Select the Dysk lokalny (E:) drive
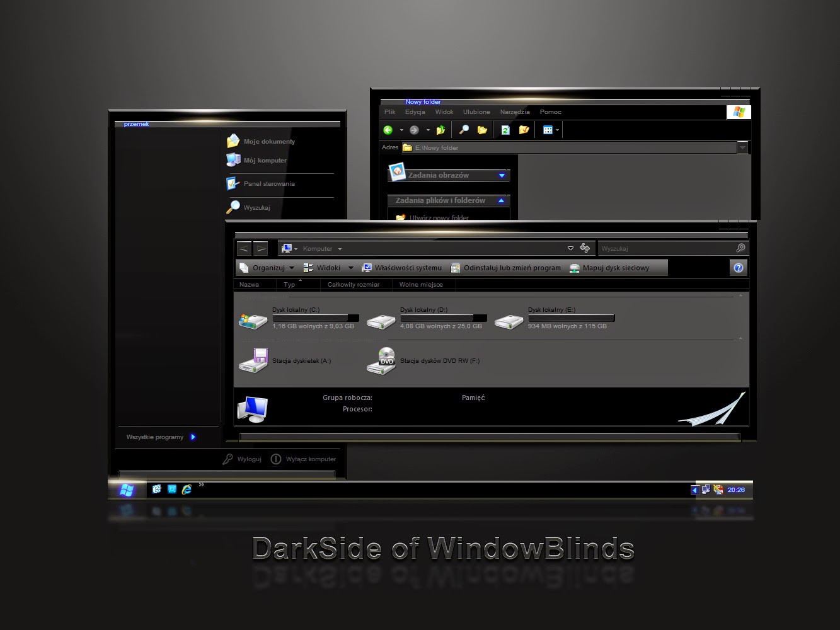840x630 pixels. coord(555,320)
